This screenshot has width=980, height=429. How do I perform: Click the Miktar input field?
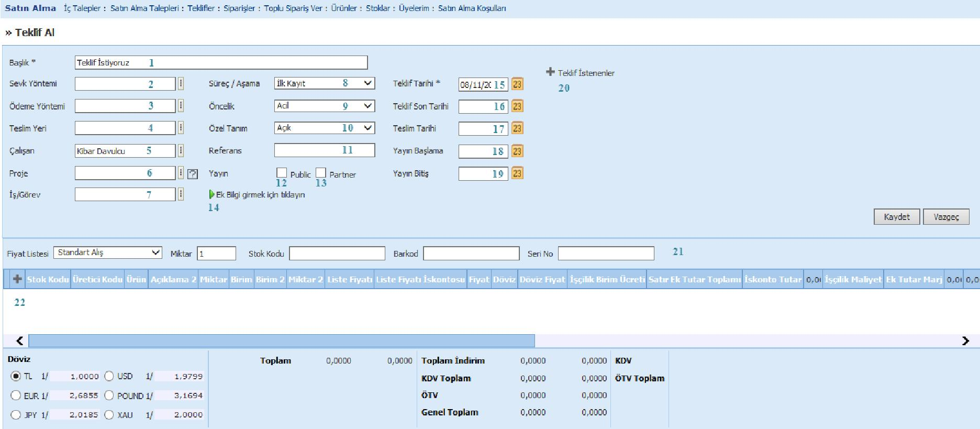click(216, 254)
